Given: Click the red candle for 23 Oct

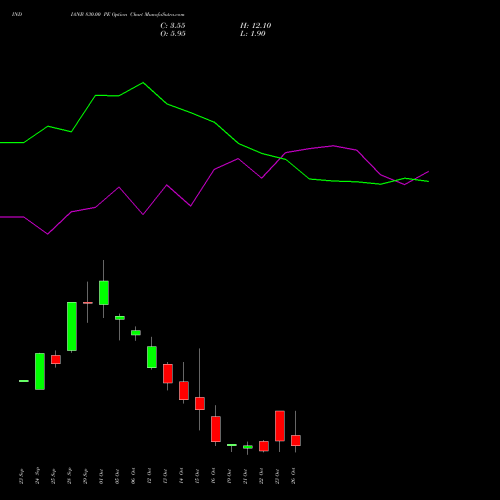Looking at the screenshot, I should pyautogui.click(x=280, y=426).
